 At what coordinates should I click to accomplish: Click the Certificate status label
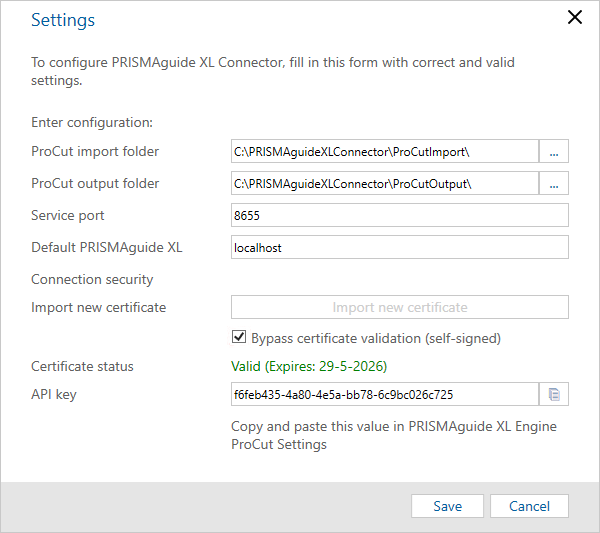click(82, 367)
